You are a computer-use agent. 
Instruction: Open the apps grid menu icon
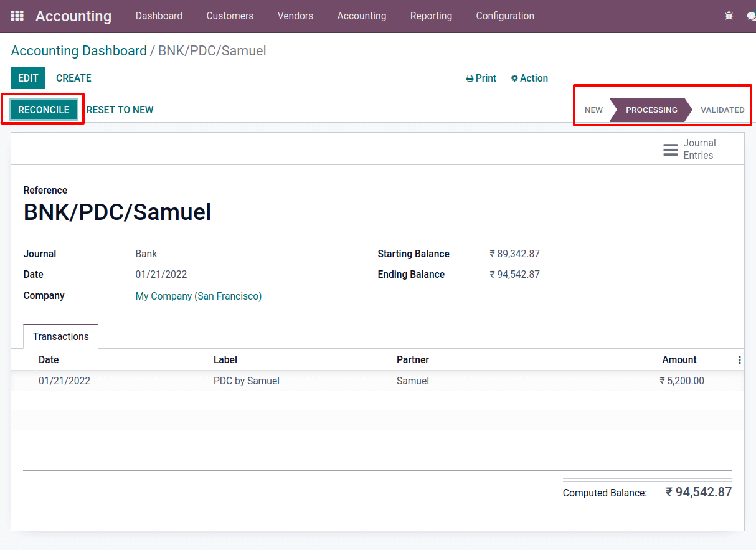[x=17, y=16]
